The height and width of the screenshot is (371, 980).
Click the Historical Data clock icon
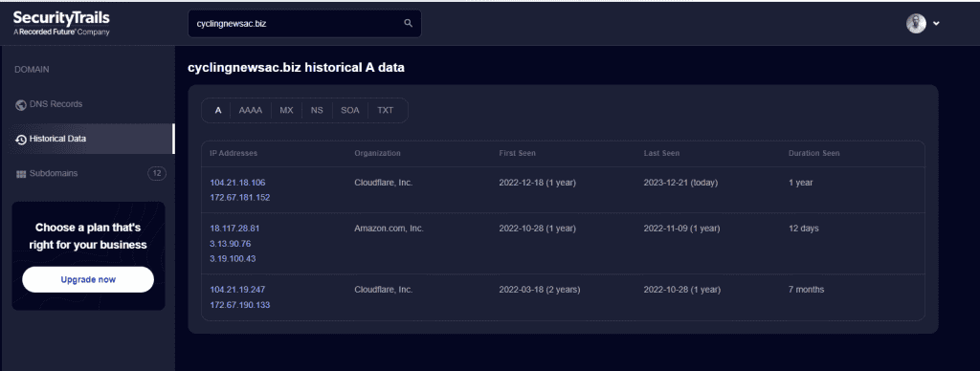pos(21,140)
